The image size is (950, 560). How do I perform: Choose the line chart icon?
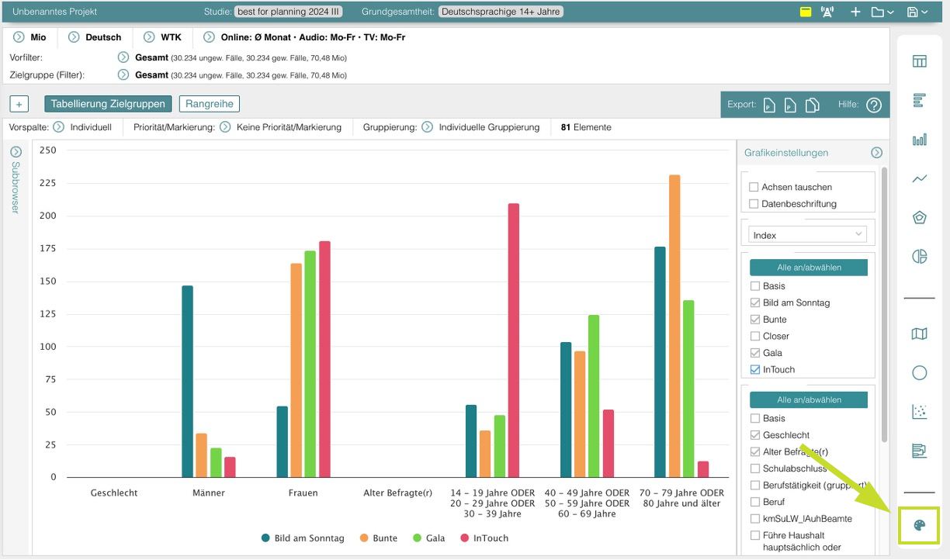pyautogui.click(x=920, y=178)
